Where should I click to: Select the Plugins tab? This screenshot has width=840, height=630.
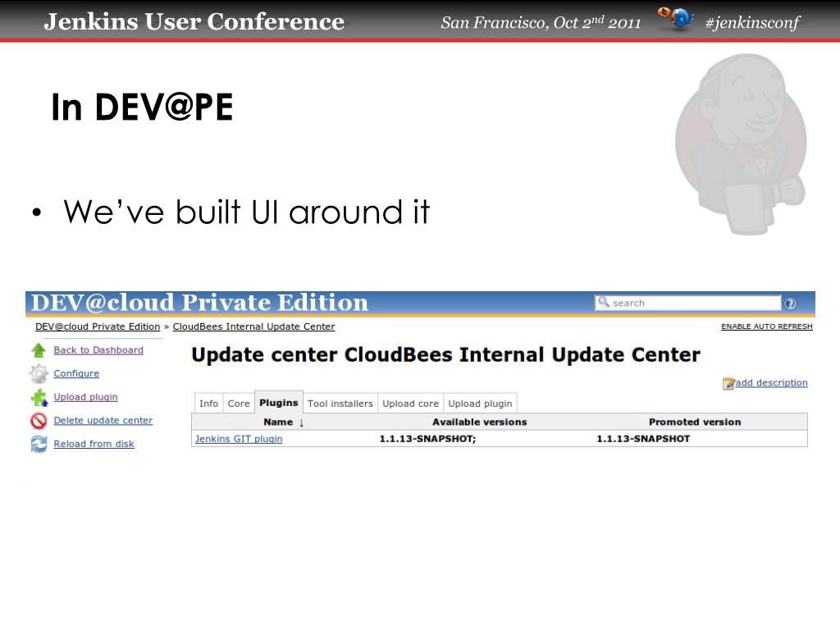click(x=279, y=402)
